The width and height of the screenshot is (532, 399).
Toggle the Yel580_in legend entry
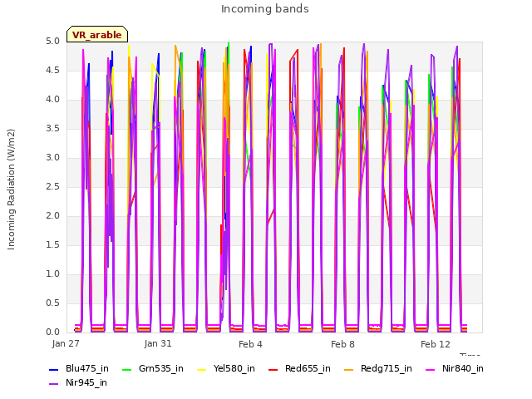tap(226, 368)
